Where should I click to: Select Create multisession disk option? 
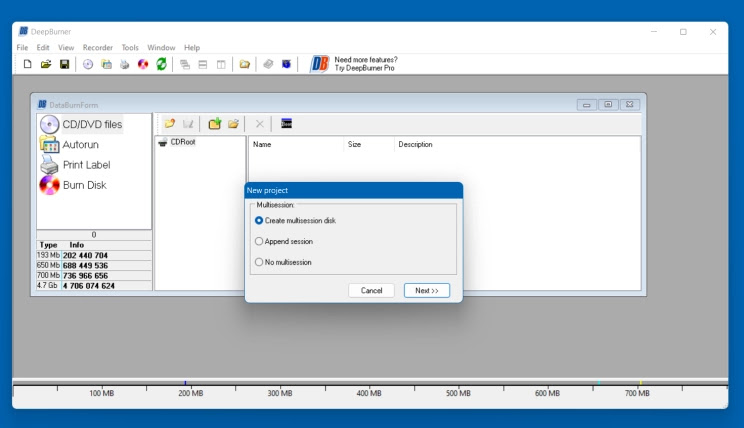(295, 221)
